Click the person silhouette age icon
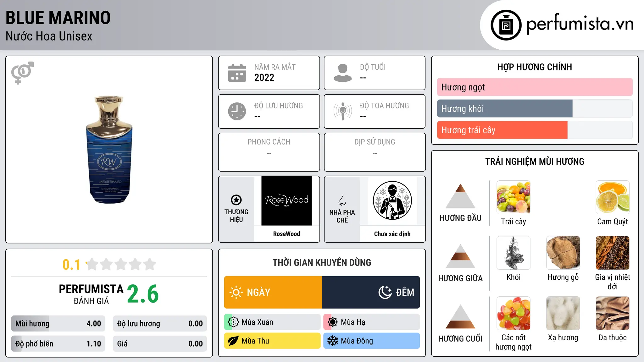Screen dimensions: 644x362 tap(343, 73)
